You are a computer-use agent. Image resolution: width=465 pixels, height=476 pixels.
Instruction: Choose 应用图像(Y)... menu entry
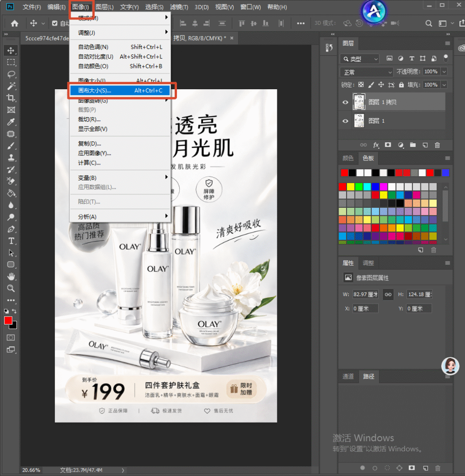(119, 153)
